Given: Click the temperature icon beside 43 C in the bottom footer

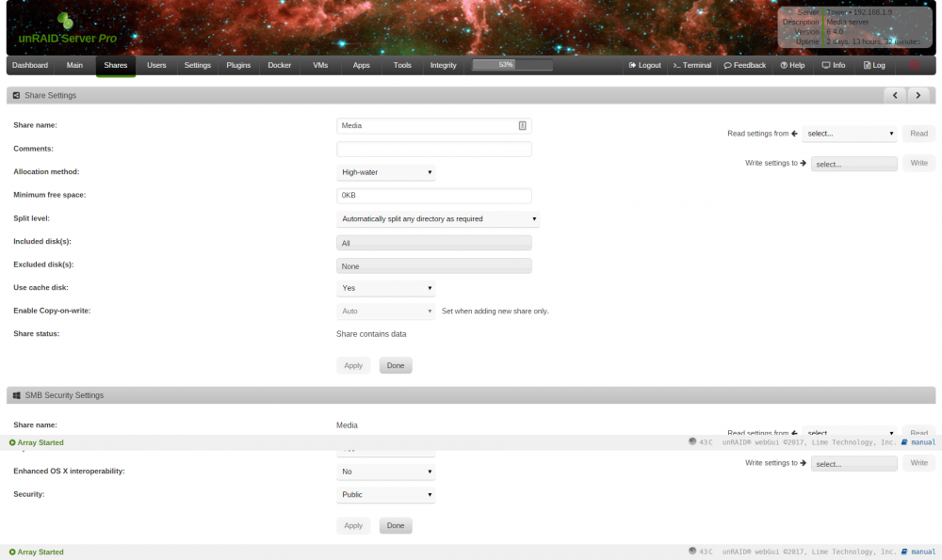Looking at the screenshot, I should tap(692, 551).
